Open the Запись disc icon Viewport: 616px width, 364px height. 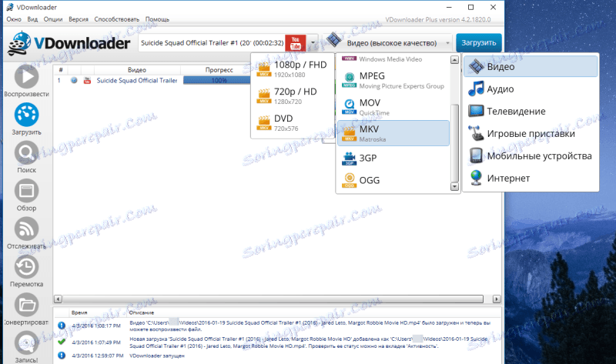tap(26, 342)
